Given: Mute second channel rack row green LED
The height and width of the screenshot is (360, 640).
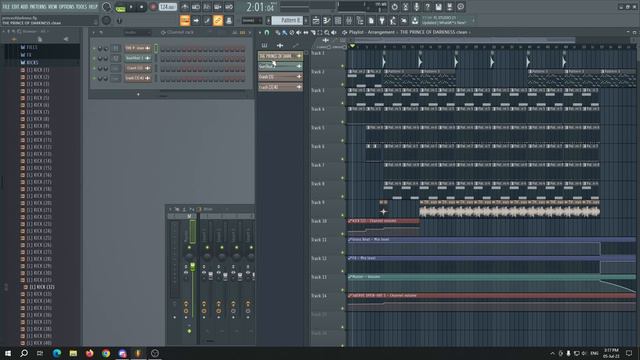Looking at the screenshot, I should click(94, 58).
